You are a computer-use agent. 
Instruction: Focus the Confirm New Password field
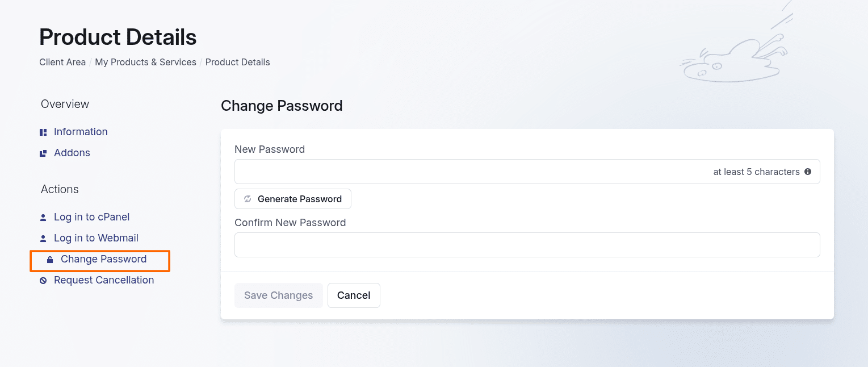[527, 245]
